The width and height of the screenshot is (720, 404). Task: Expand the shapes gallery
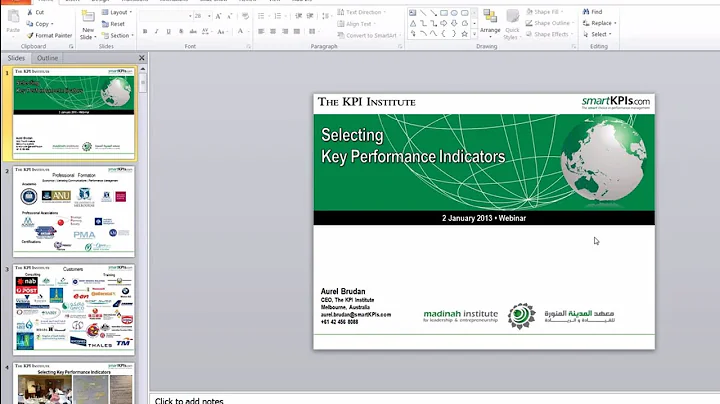pyautogui.click(x=474, y=34)
